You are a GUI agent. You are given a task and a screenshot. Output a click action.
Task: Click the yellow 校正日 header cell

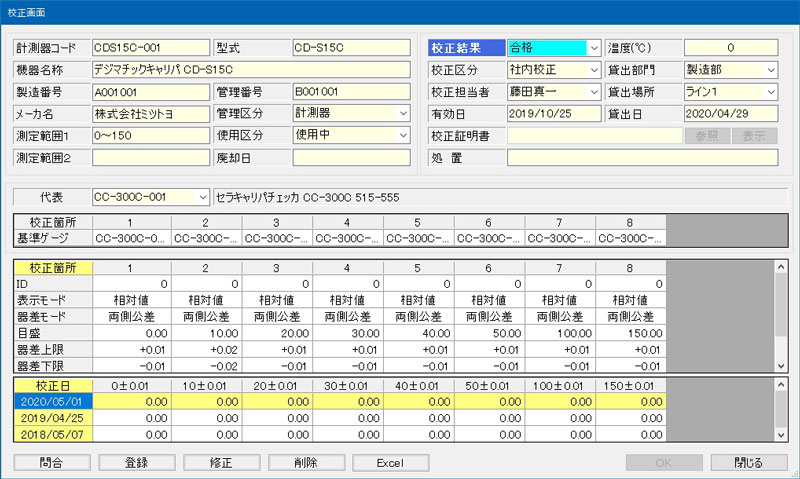click(53, 386)
